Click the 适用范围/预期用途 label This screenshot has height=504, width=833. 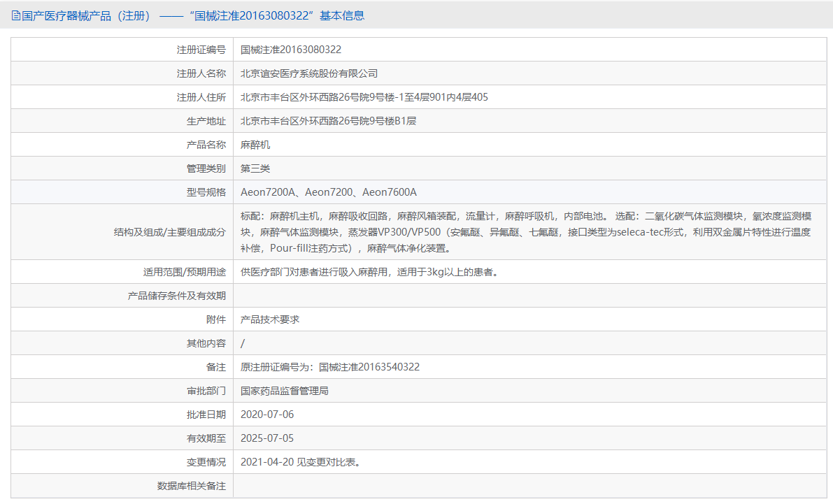point(185,272)
